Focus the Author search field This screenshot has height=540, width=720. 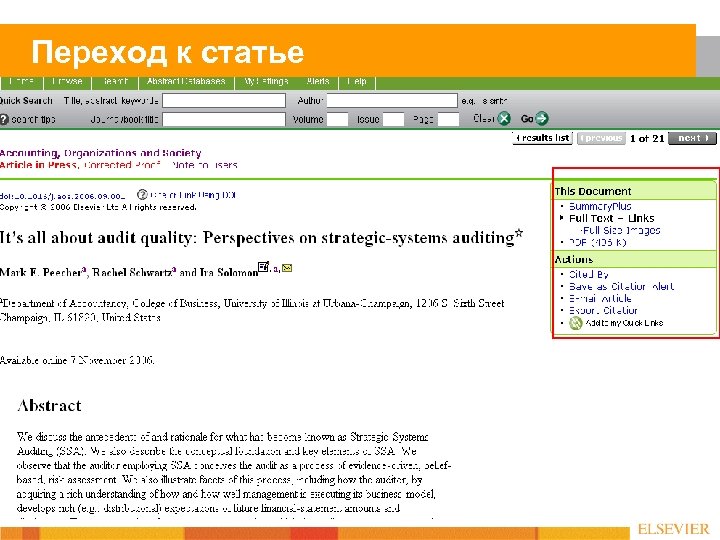(392, 101)
